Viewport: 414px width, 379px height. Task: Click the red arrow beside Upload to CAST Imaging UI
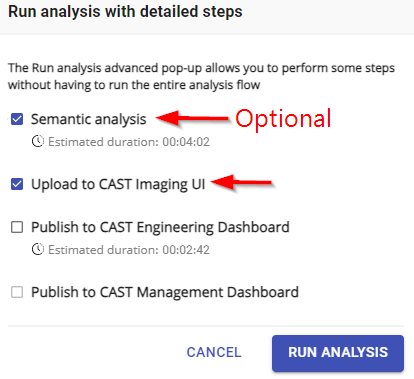242,182
